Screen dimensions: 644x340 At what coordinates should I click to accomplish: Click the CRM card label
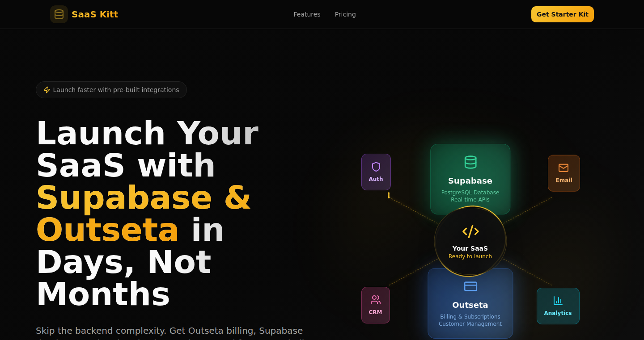375,312
